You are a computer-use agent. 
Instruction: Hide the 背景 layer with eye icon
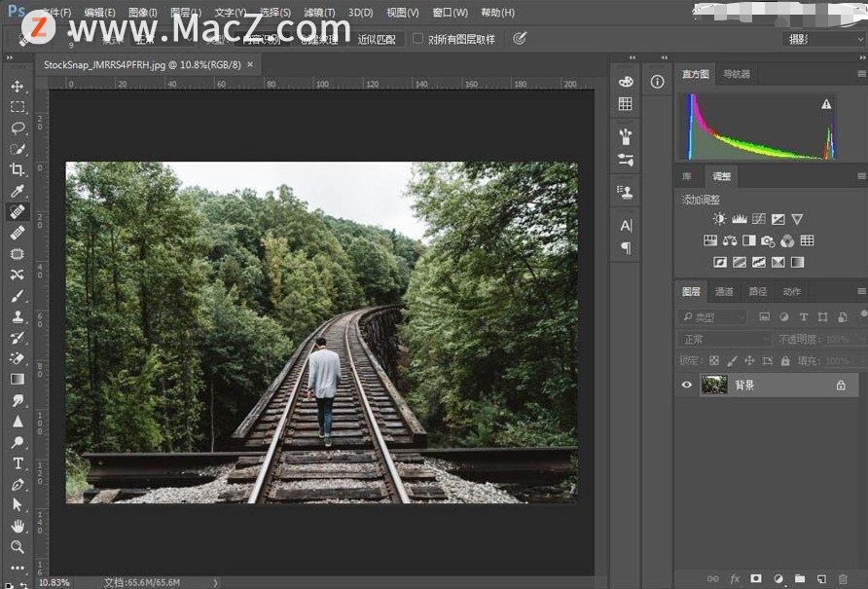tap(686, 385)
